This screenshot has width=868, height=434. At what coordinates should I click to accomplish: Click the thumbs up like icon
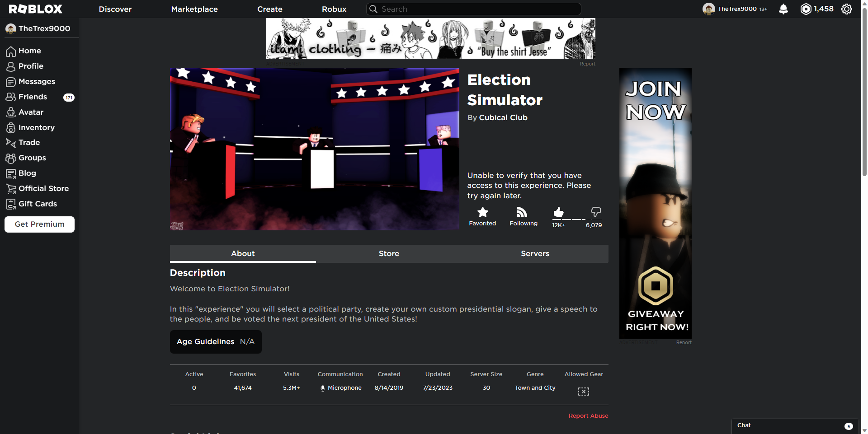point(558,212)
